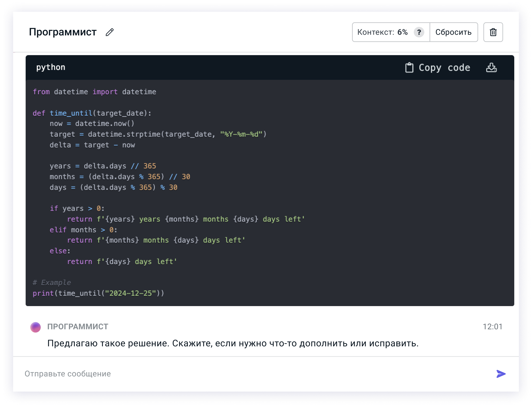The height and width of the screenshot is (406, 532).
Task: Click the python language label
Action: click(51, 67)
